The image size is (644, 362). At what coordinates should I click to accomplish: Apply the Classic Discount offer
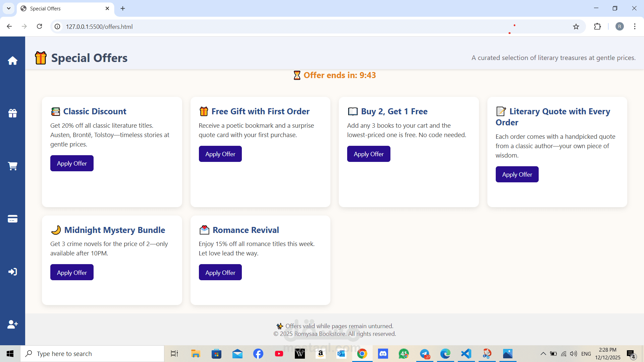tap(72, 163)
